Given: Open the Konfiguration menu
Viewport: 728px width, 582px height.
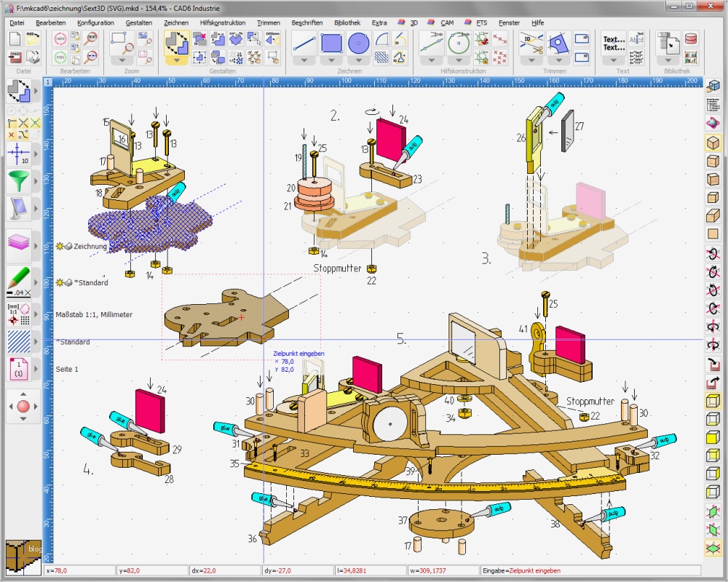Looking at the screenshot, I should (95, 22).
